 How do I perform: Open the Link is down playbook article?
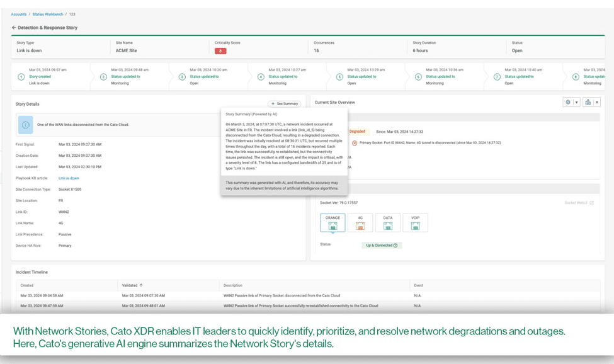pos(69,178)
